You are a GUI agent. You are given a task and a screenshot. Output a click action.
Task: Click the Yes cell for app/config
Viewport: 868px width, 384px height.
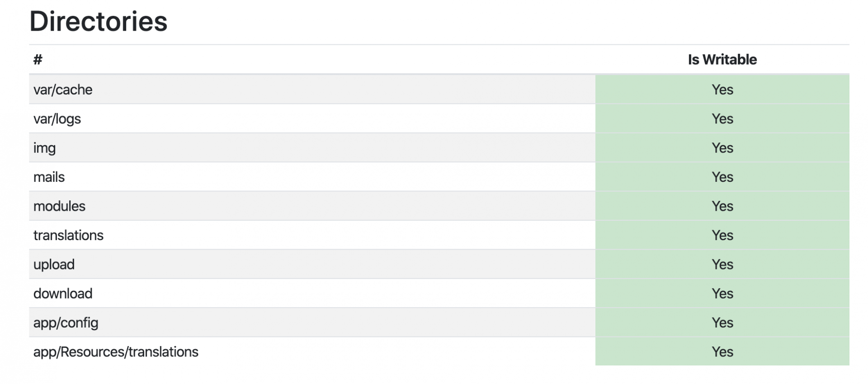[x=722, y=322]
